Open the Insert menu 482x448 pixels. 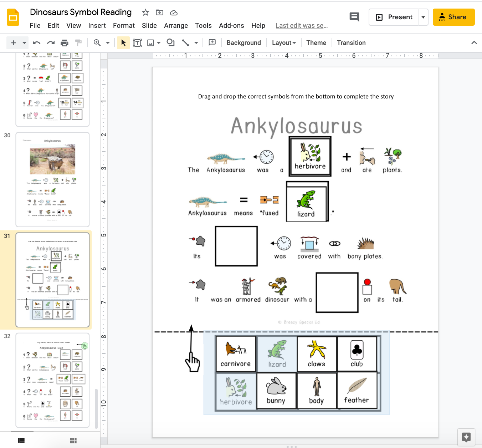[x=97, y=26]
